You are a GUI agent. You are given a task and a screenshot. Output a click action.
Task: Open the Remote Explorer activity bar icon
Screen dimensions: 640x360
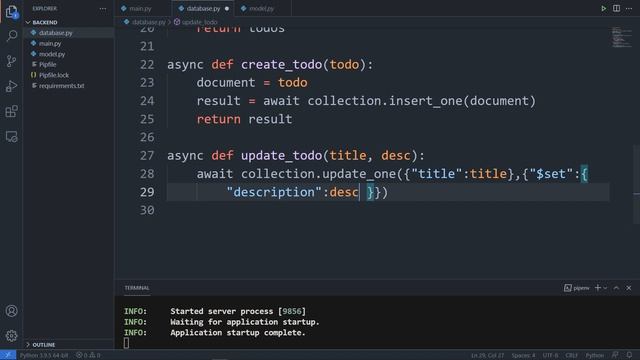click(x=11, y=137)
